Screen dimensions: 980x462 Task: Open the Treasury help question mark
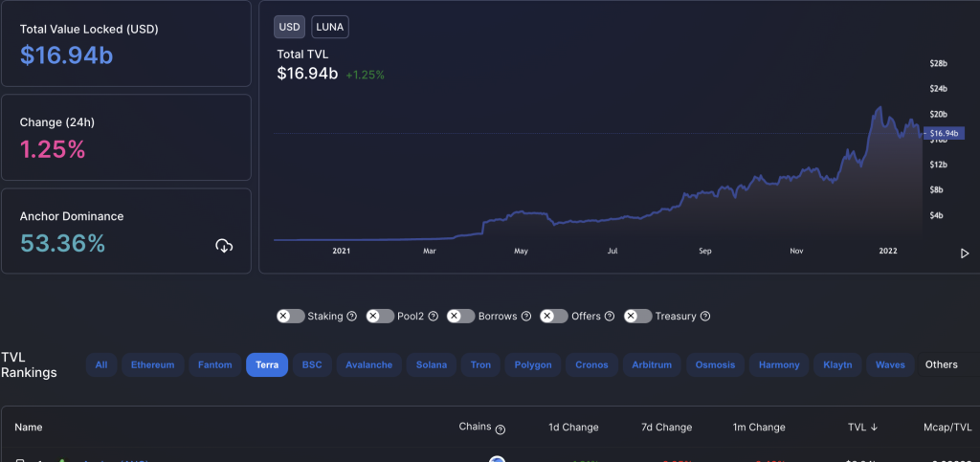(705, 316)
